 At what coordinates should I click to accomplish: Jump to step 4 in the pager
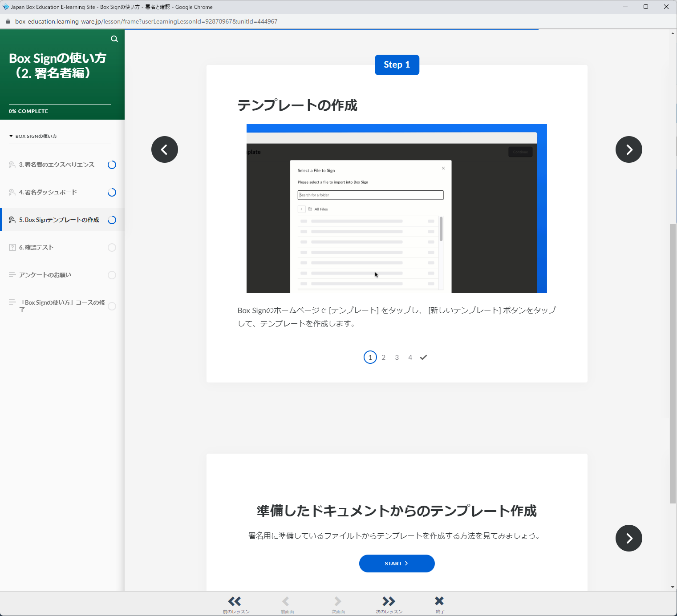coord(410,357)
